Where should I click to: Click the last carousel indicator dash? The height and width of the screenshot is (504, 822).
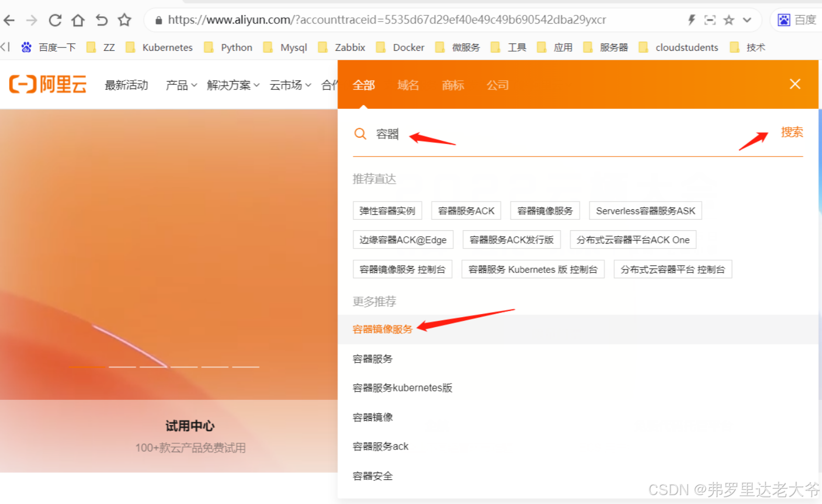click(246, 367)
